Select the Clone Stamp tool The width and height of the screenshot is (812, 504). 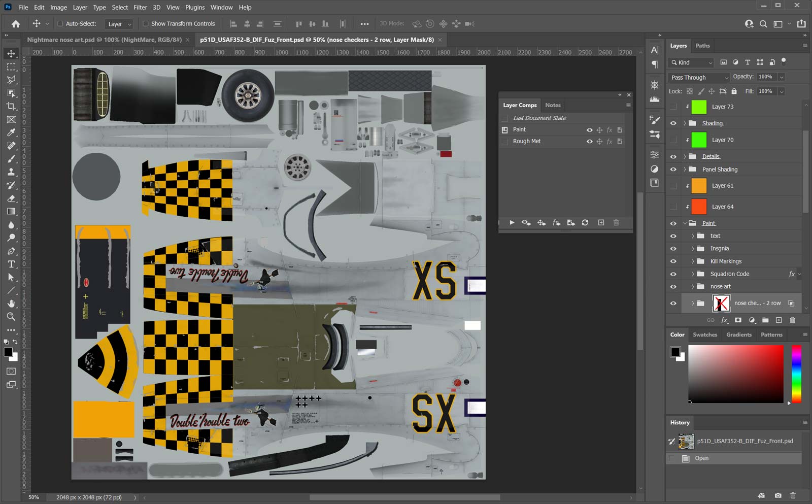(x=11, y=172)
